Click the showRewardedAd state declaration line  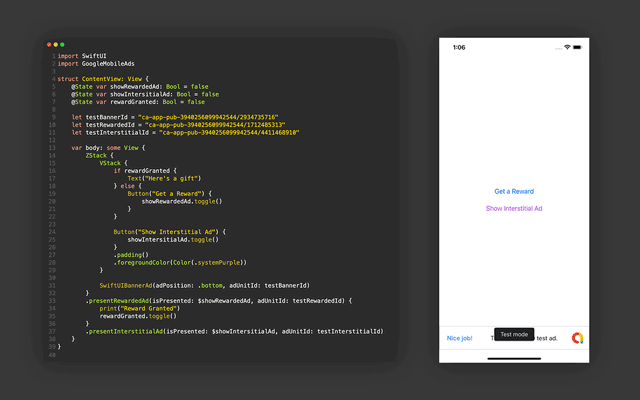pyautogui.click(x=140, y=87)
